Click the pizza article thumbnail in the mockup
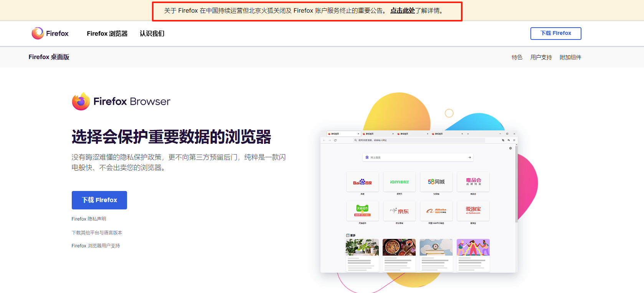The height and width of the screenshot is (293, 644). (399, 247)
